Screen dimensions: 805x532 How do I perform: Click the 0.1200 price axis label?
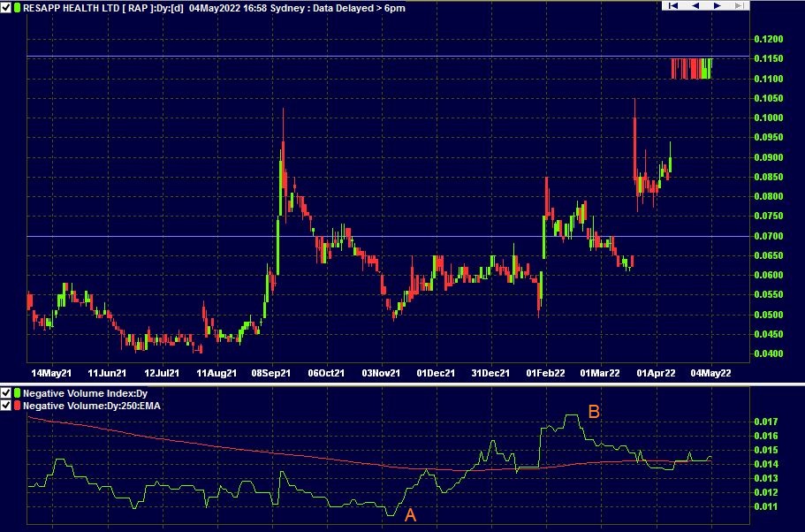[769, 39]
